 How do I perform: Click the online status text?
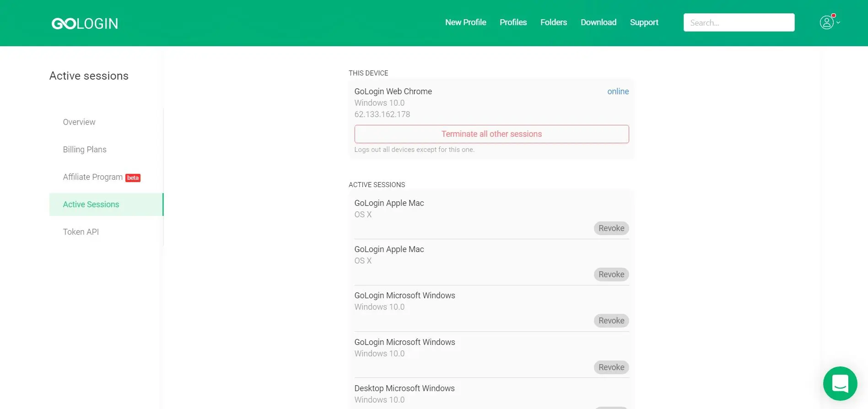coord(618,91)
